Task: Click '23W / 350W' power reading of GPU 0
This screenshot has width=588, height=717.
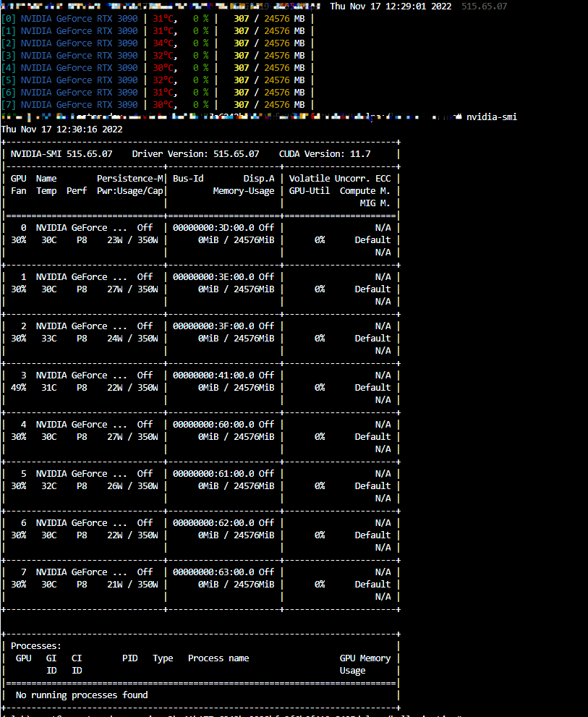Action: [x=132, y=240]
